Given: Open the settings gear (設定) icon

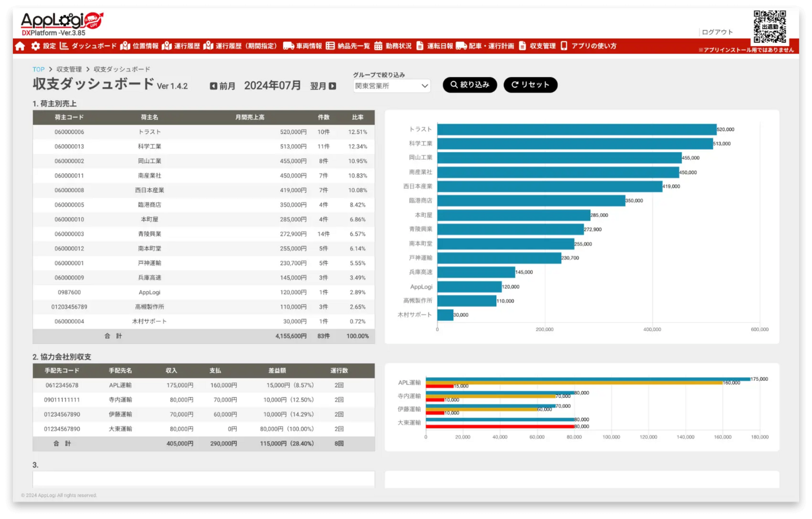Looking at the screenshot, I should (x=36, y=46).
